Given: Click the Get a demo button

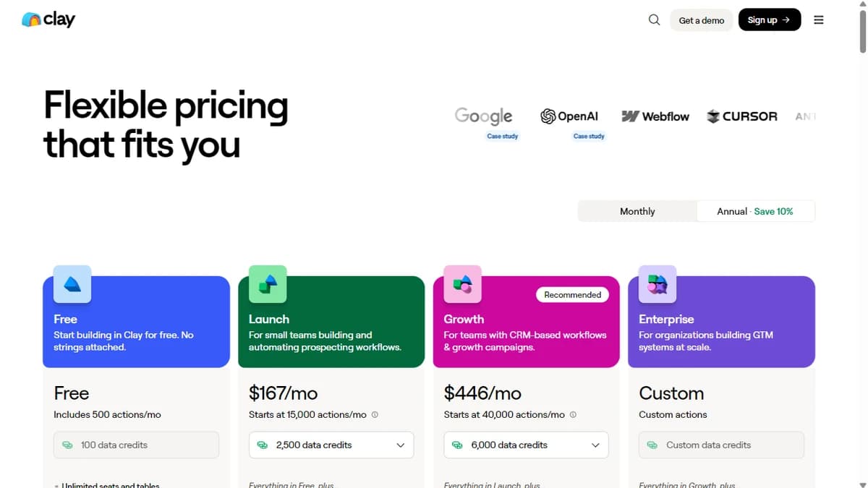Looking at the screenshot, I should tap(700, 20).
